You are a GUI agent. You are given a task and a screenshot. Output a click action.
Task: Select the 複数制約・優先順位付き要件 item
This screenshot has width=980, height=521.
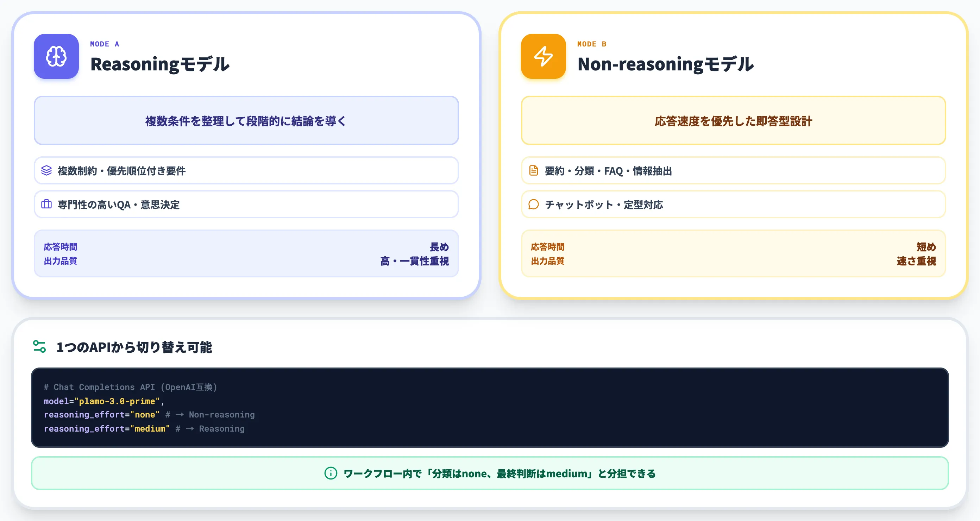click(246, 170)
